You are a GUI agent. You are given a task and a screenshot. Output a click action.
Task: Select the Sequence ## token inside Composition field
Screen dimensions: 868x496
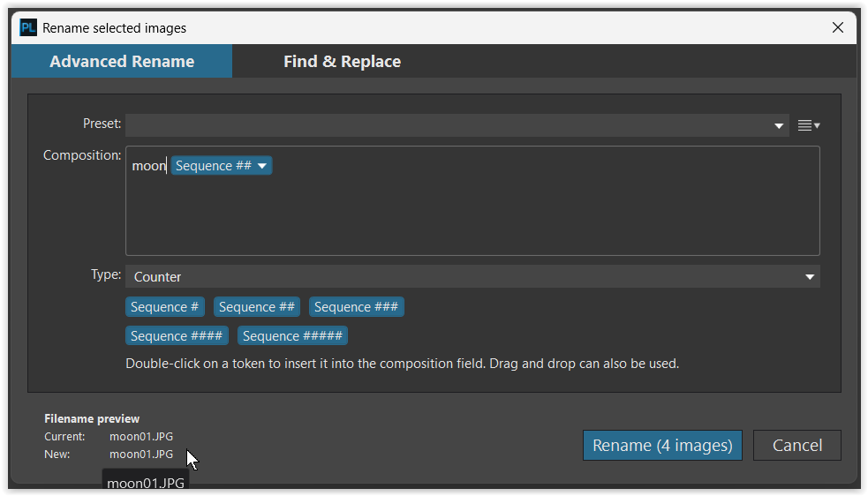pyautogui.click(x=213, y=166)
